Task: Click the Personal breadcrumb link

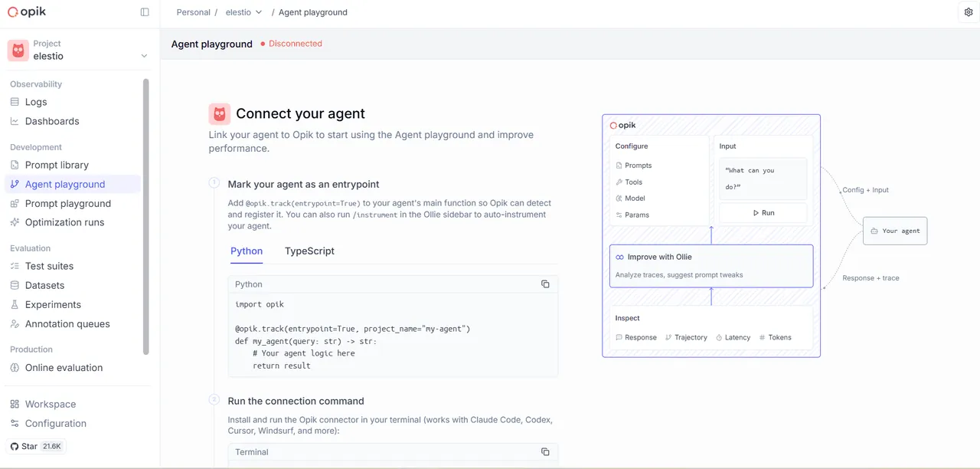Action: click(193, 12)
